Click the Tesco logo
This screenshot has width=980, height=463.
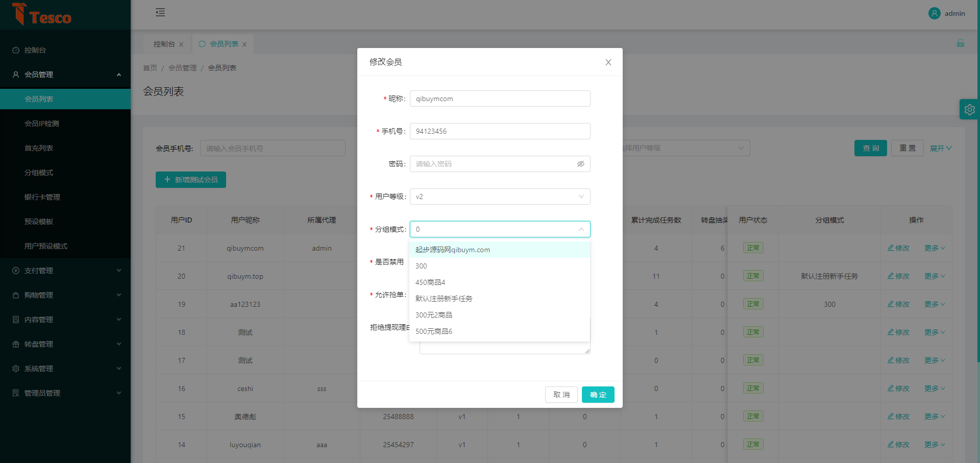click(x=42, y=15)
